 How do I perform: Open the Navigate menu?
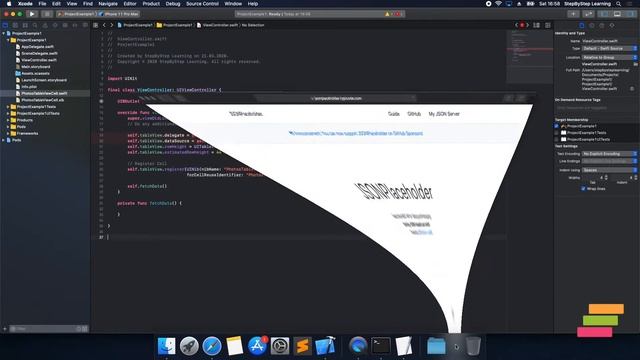point(108,4)
